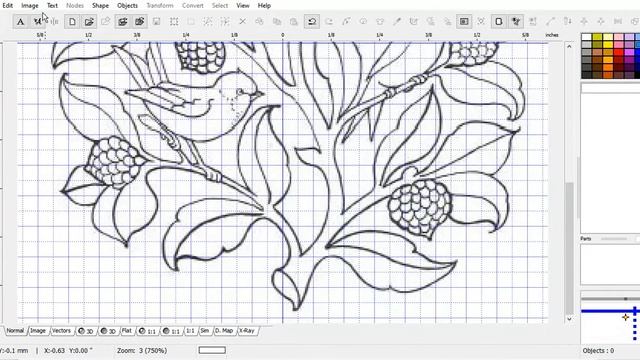
Task: Switch to the D. Map view tab
Action: [x=224, y=331]
